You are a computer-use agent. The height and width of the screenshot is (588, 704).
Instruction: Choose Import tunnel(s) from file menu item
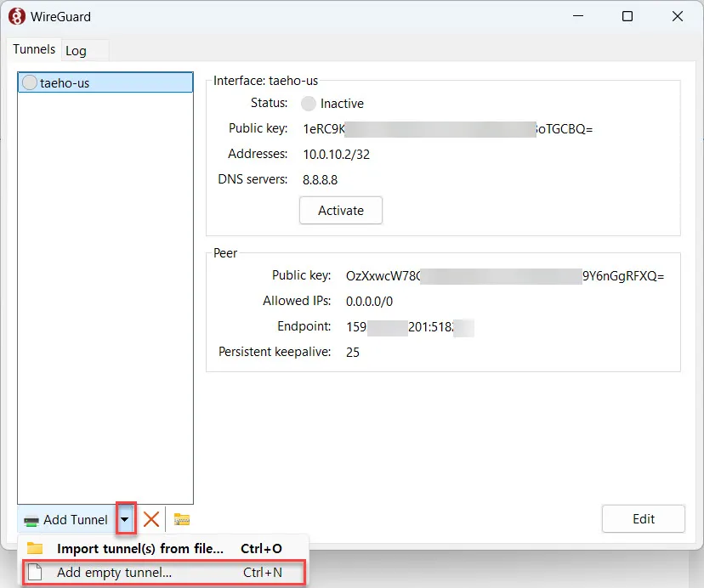[x=164, y=549]
